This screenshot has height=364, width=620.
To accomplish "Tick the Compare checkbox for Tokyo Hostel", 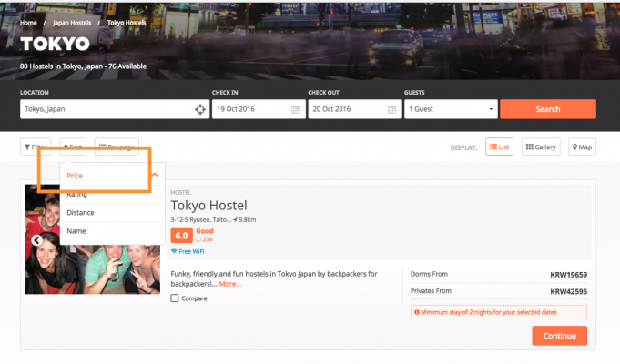I will 176,298.
